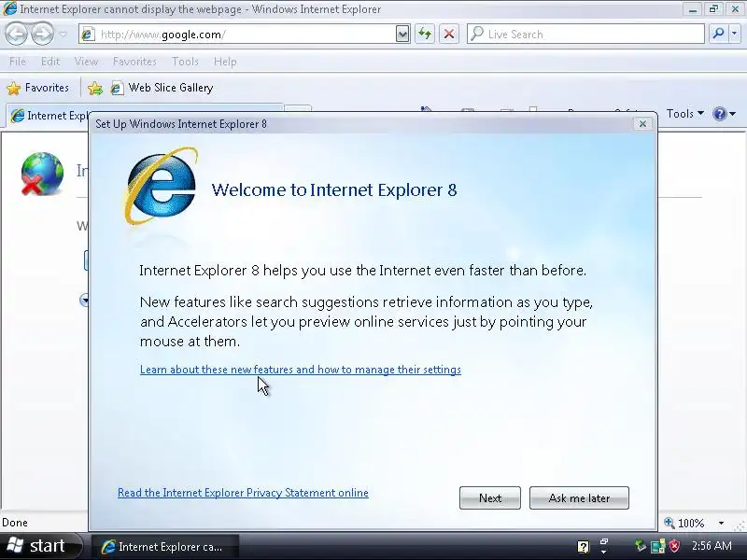
Task: Click the Next button
Action: tap(490, 498)
